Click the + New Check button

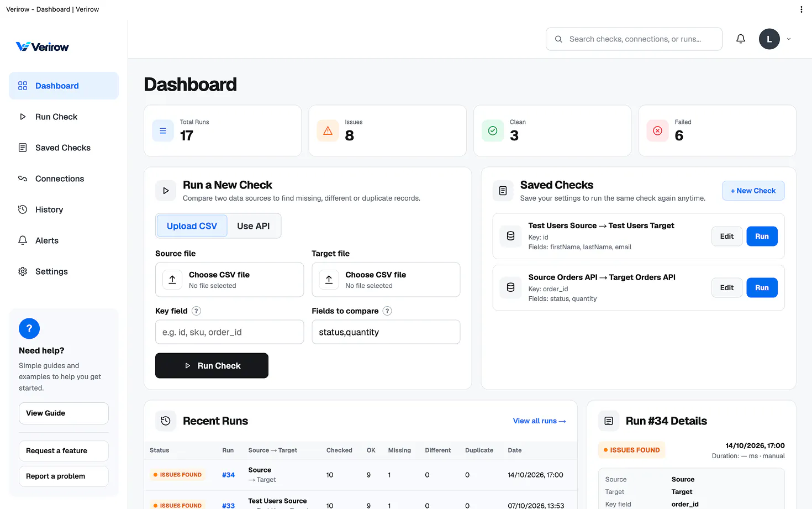coord(753,191)
